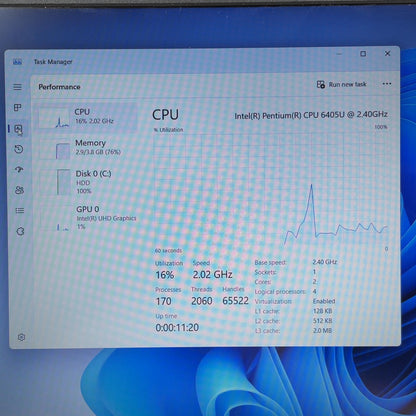Open the hamburger navigation menu
The image size is (416, 416).
17,87
